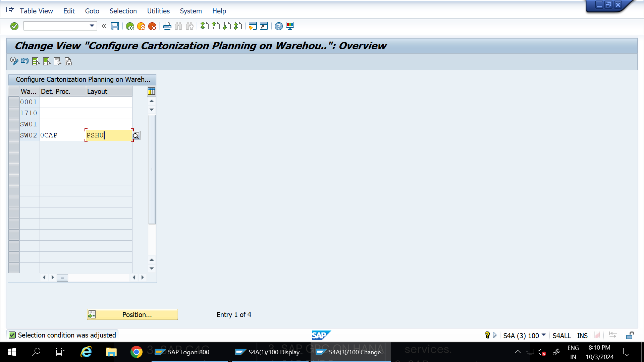Click the green Continue checkmark button

click(x=14, y=26)
